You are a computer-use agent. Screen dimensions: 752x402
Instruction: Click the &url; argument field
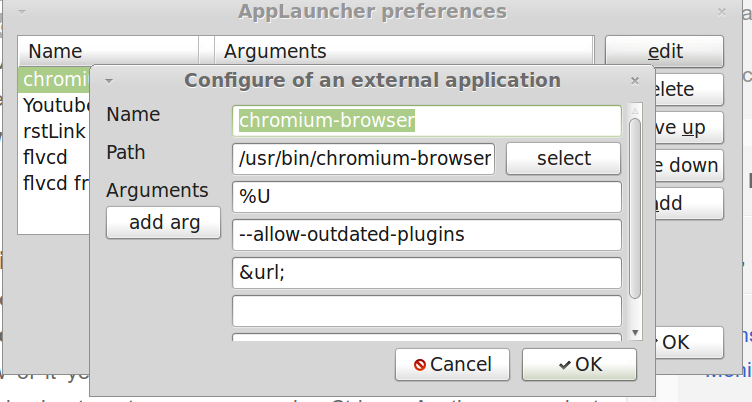[427, 273]
